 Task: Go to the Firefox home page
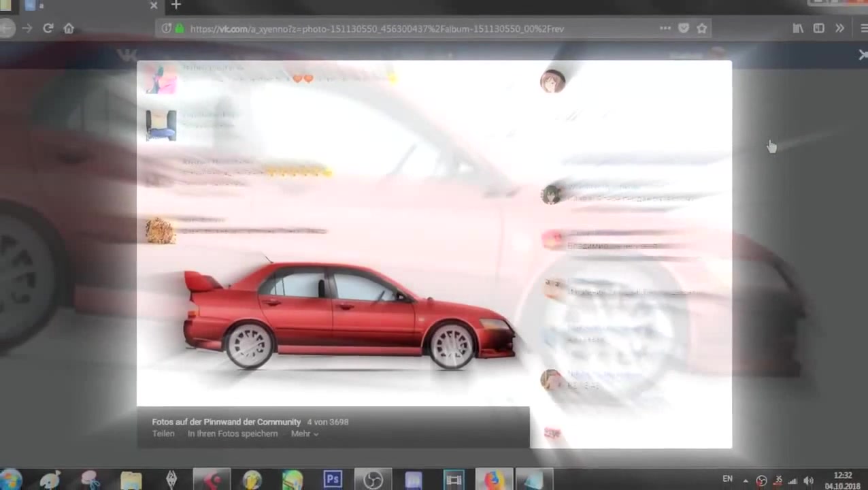tap(69, 29)
